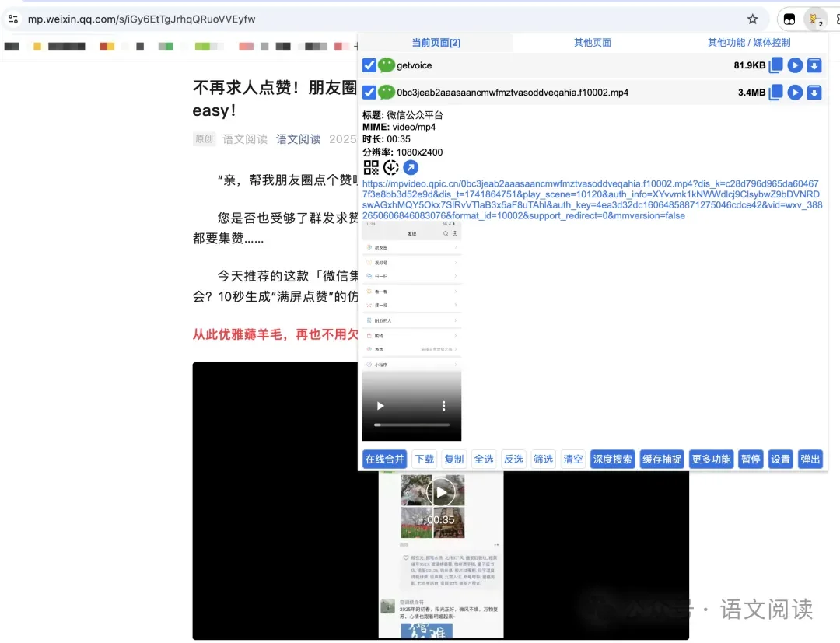The image size is (840, 643).
Task: Bookmark the page using the star icon
Action: coord(752,18)
